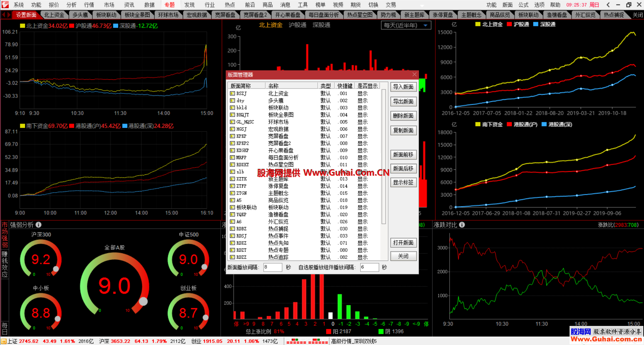Select the RDBZ layout row icon
644x345 pixels.
[232, 229]
